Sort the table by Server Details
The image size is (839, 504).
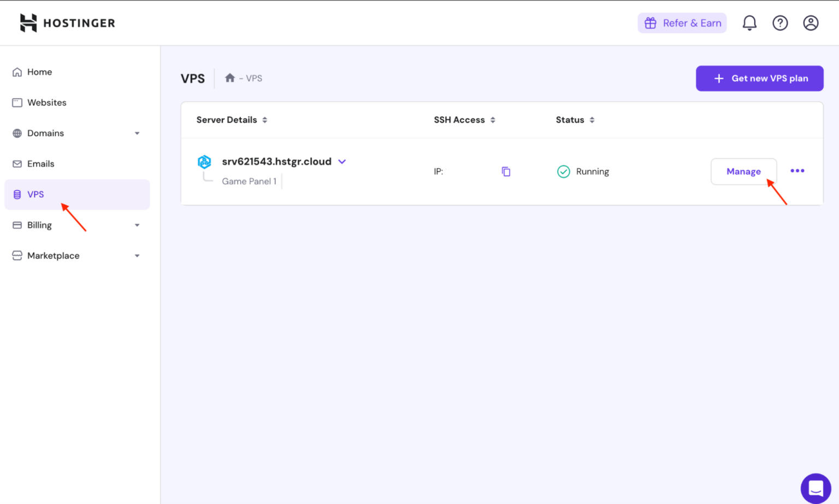click(x=265, y=120)
